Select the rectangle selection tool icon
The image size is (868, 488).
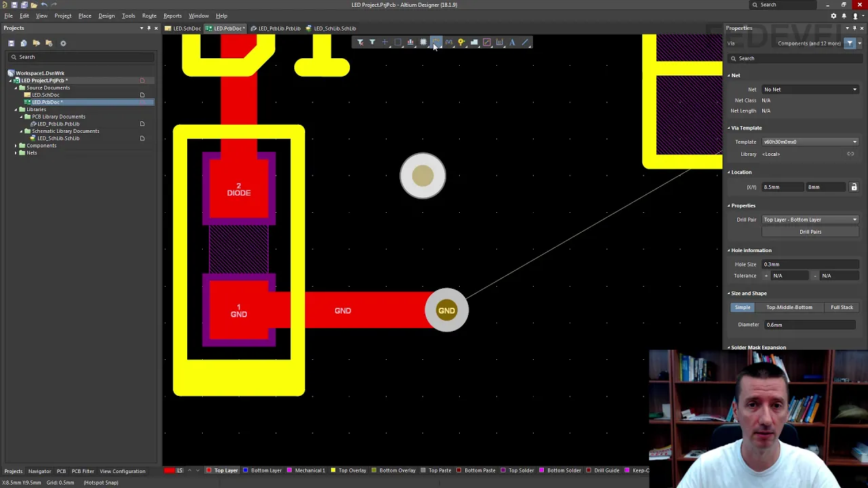398,43
